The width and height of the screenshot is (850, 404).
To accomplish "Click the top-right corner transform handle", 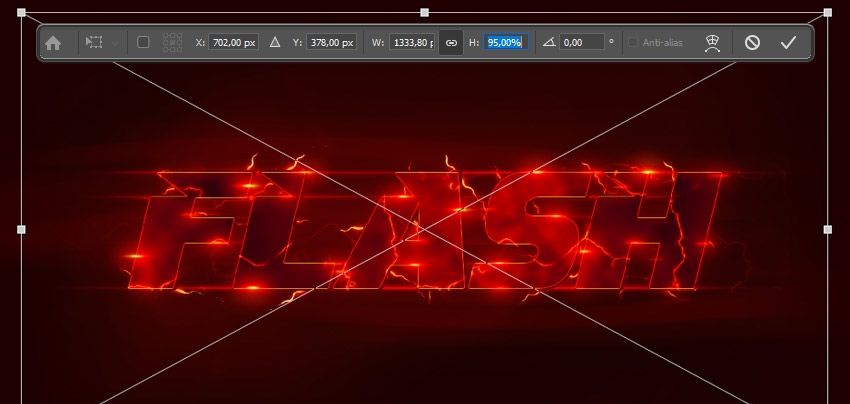I will click(x=828, y=12).
